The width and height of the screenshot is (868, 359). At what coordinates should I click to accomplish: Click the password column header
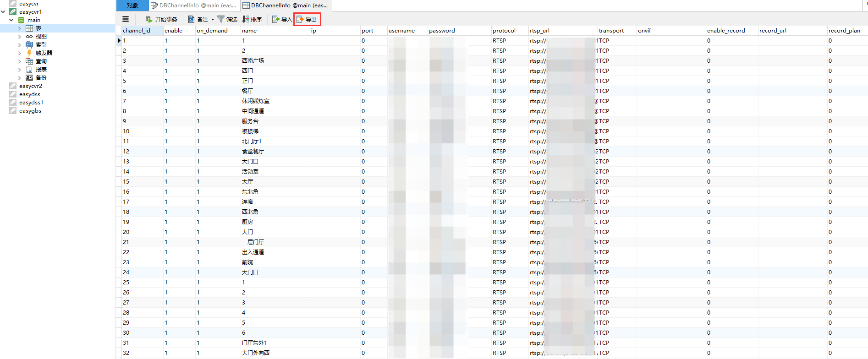pos(460,31)
